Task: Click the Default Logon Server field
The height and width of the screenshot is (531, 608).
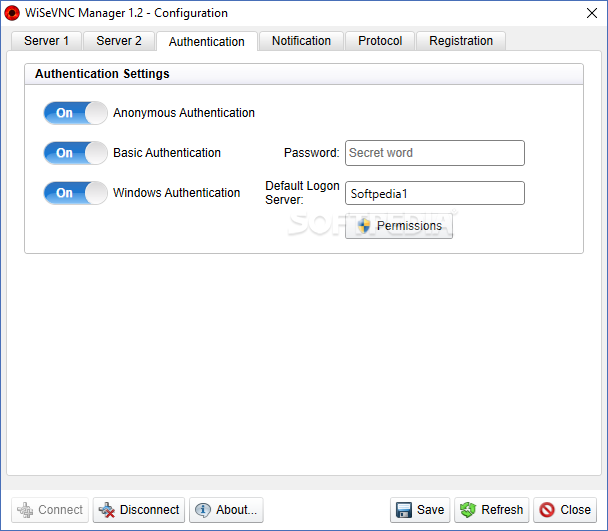Action: tap(435, 193)
